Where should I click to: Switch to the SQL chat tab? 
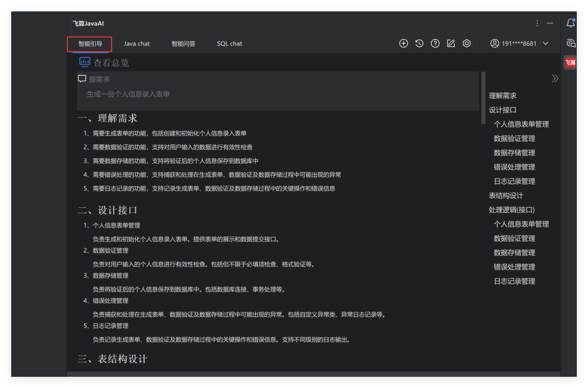(229, 44)
